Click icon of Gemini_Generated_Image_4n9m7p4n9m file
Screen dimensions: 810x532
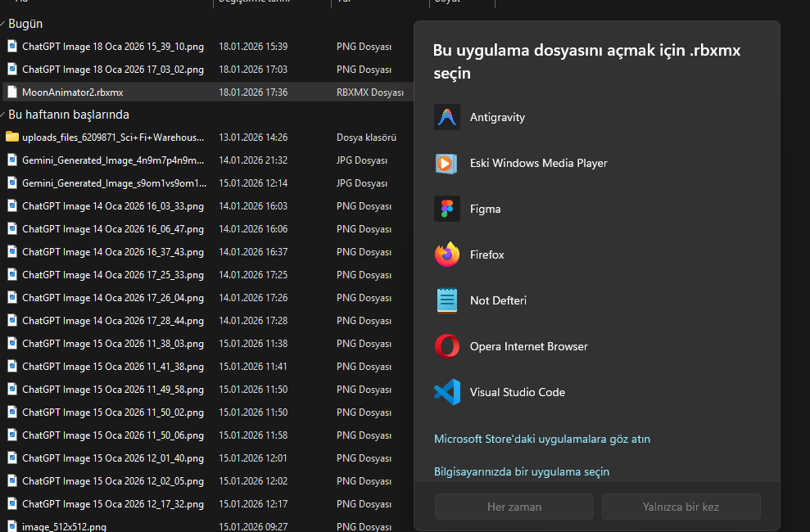pyautogui.click(x=12, y=160)
